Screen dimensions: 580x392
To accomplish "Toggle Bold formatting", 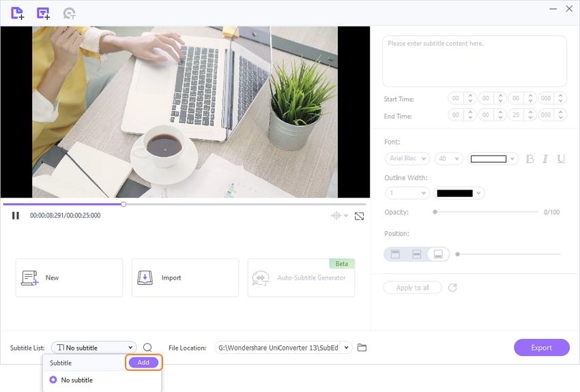I will click(x=530, y=159).
